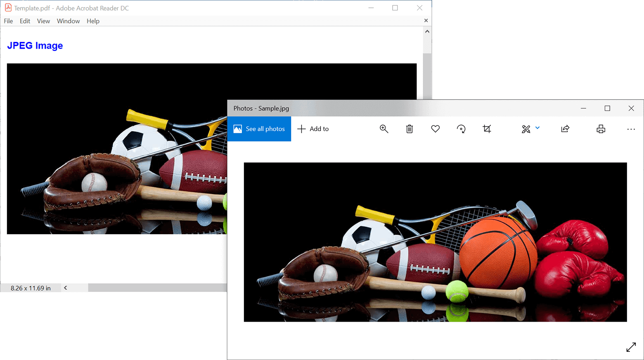Viewport: 644px width, 360px height.
Task: Open the View menu in Acrobat Reader
Action: (43, 21)
